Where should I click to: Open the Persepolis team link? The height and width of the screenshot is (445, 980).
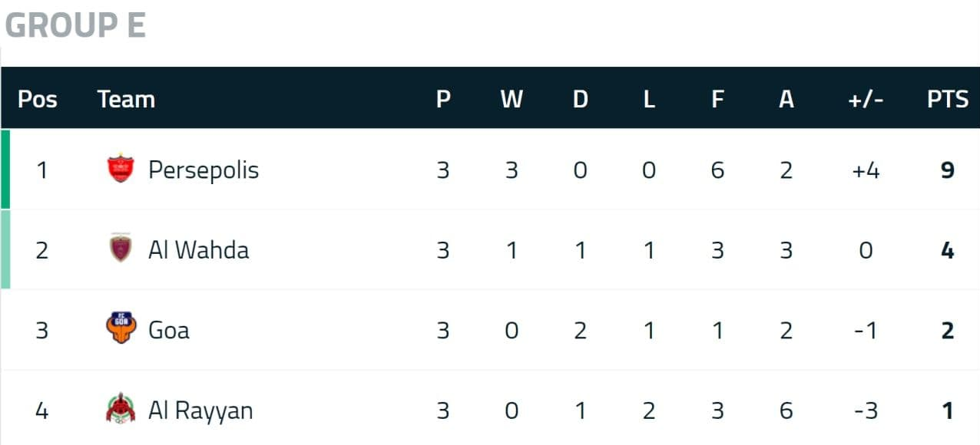click(204, 170)
